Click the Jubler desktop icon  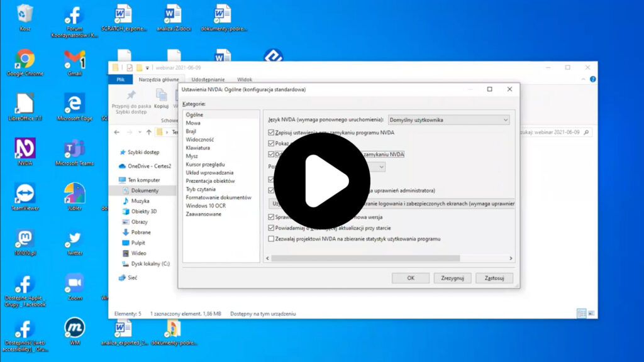click(x=75, y=197)
